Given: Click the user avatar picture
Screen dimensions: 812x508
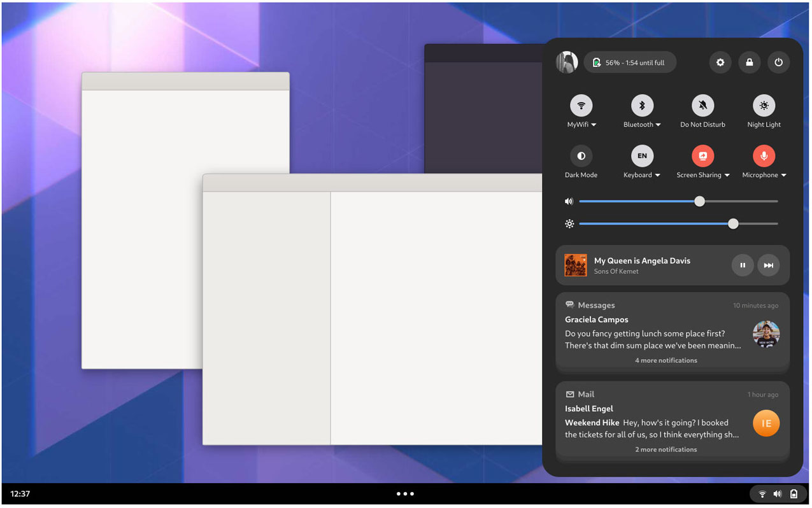Looking at the screenshot, I should (567, 62).
